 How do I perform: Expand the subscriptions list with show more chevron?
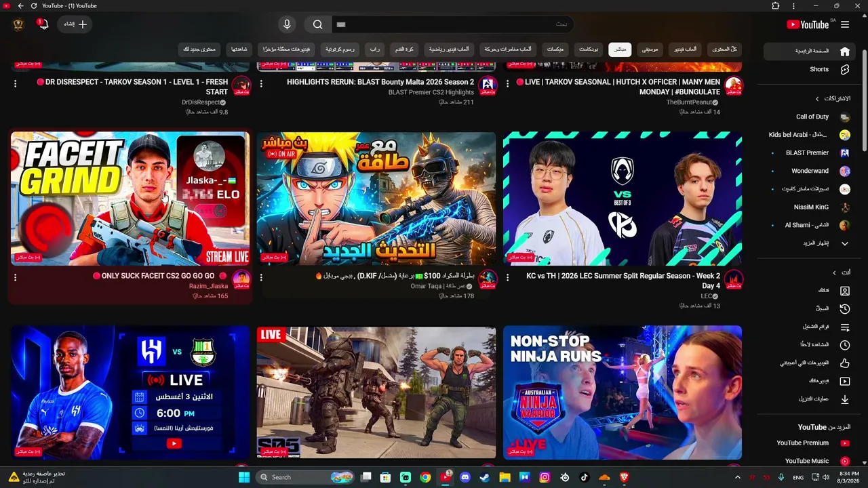click(845, 243)
